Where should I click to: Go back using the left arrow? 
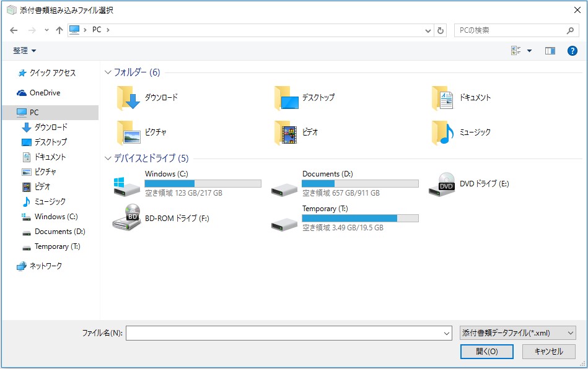14,30
